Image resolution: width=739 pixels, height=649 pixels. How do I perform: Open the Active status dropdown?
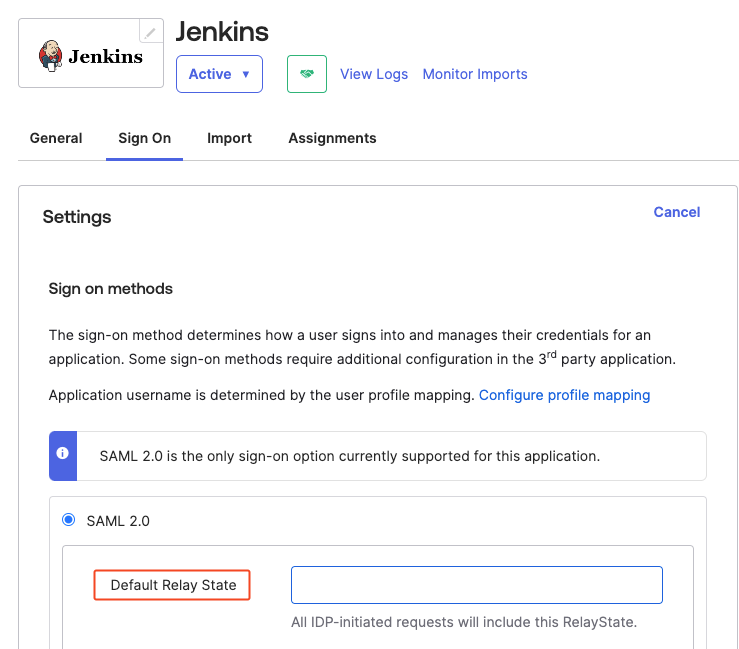tap(219, 74)
